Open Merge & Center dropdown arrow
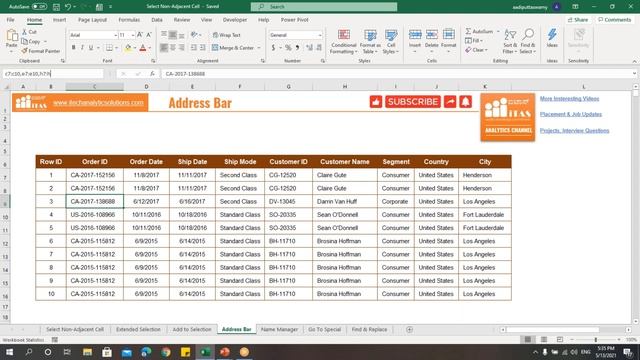 pos(259,48)
